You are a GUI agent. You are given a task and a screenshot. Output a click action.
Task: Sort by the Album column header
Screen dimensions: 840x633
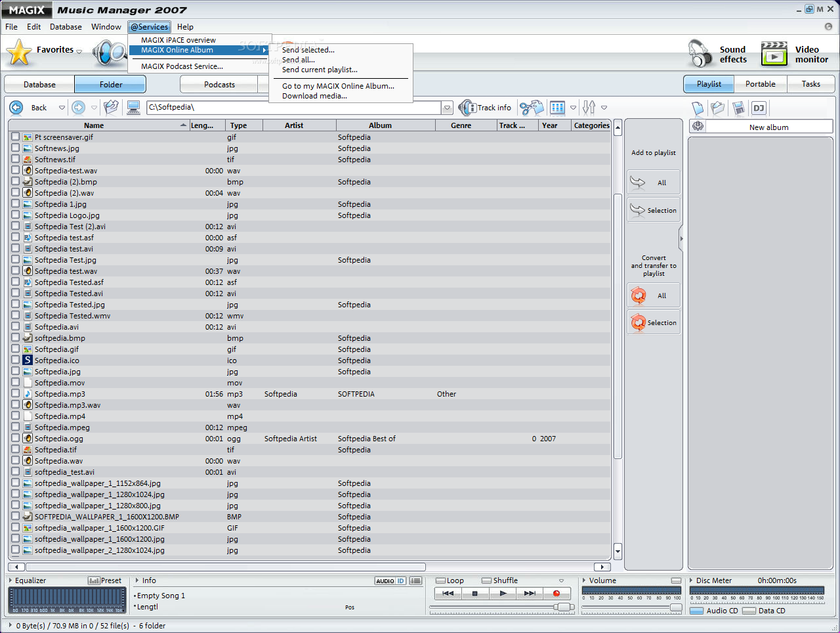386,125
